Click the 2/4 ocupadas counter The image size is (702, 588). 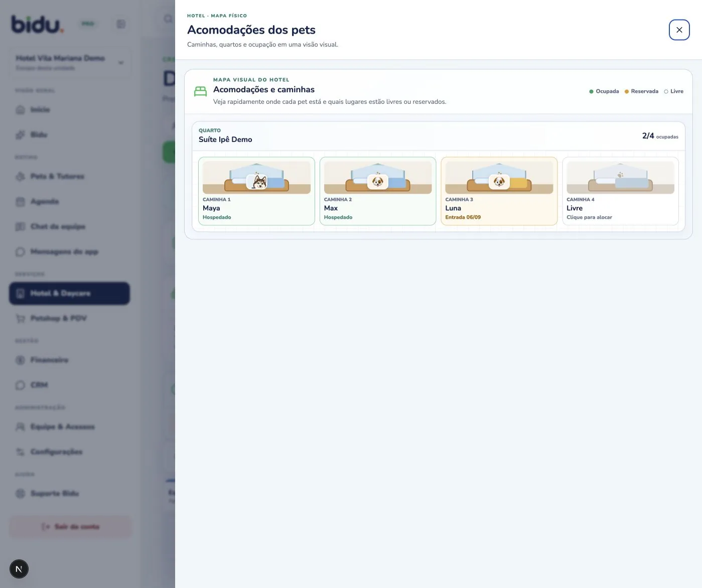click(x=660, y=136)
